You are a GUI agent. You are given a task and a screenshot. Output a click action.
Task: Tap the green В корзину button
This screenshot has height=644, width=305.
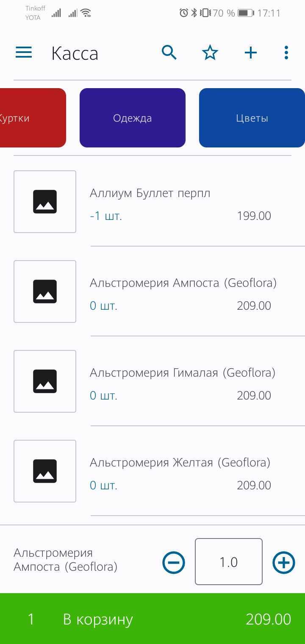tap(152, 619)
